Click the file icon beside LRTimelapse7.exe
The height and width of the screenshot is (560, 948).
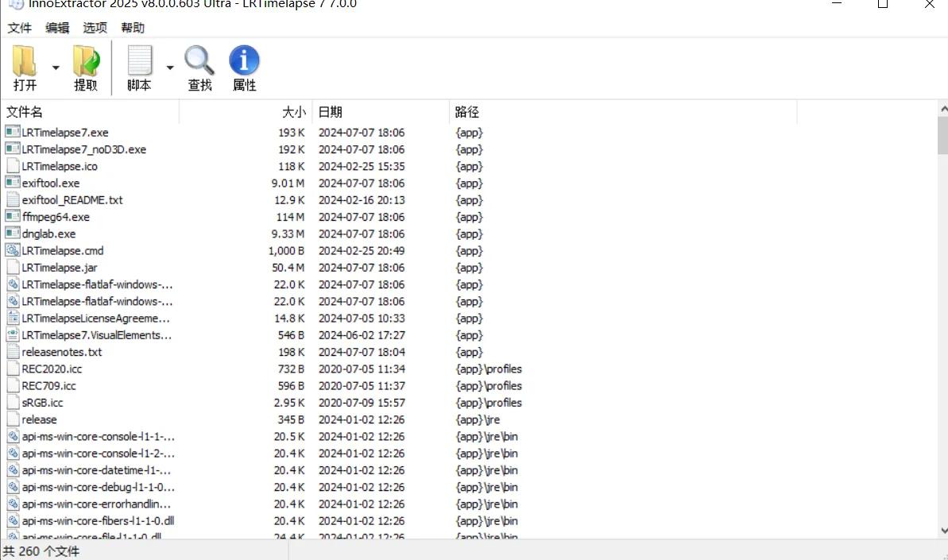[12, 132]
